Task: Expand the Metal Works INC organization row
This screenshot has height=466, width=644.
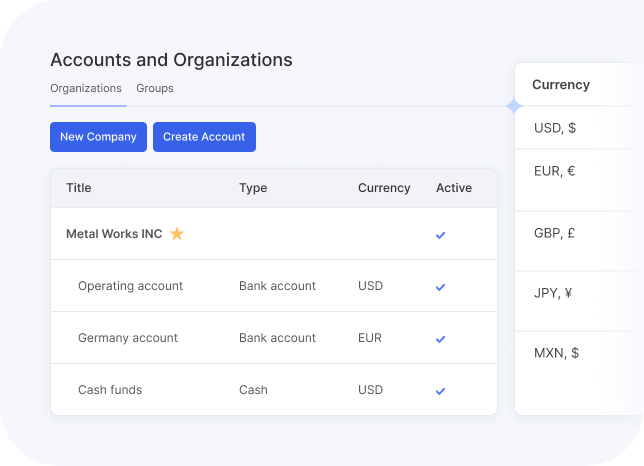Action: (113, 234)
